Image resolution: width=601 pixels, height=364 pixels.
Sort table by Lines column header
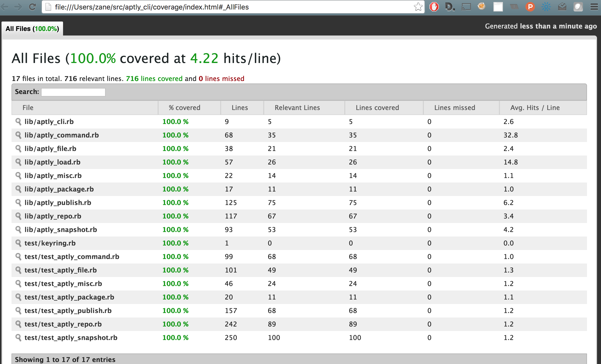pos(242,108)
